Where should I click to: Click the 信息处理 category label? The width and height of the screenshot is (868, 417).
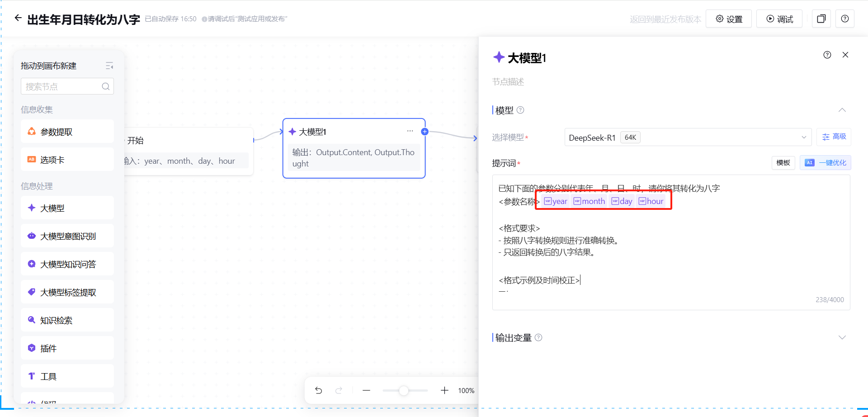coord(37,186)
